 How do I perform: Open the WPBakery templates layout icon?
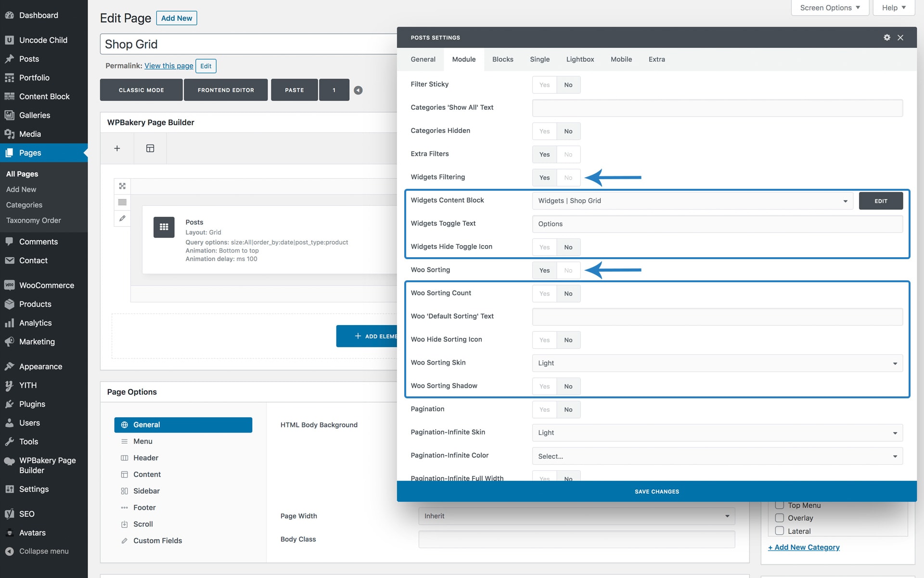coord(150,148)
